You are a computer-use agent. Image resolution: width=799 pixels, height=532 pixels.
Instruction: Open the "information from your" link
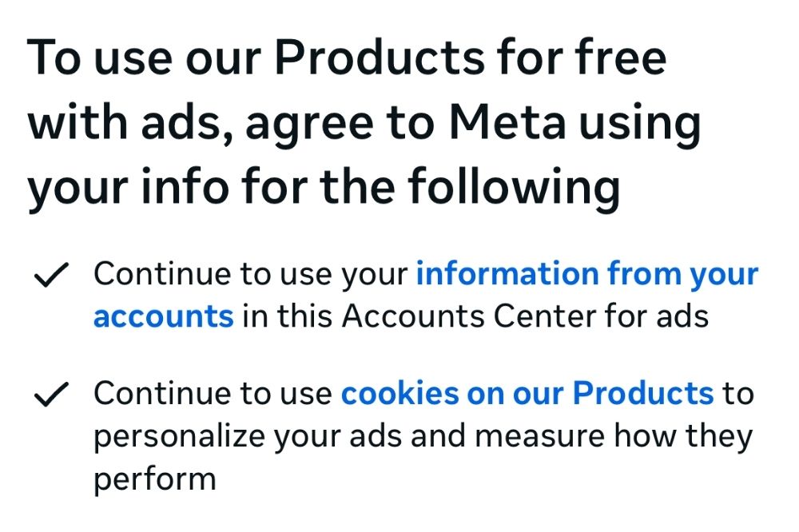tap(586, 274)
